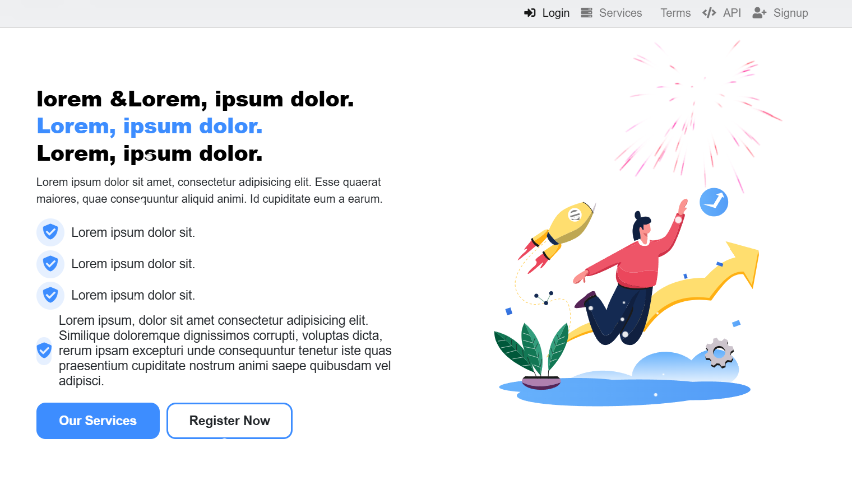852x504 pixels.
Task: Click the blue circular arrow badge
Action: (x=714, y=202)
